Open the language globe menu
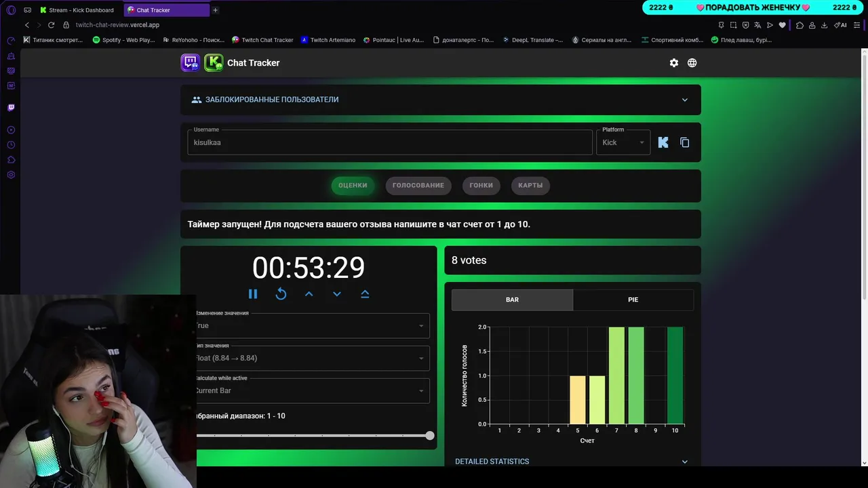 692,62
